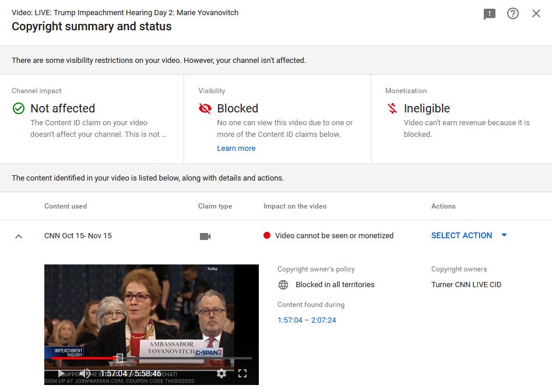Click the Copyright summary and status title
The height and width of the screenshot is (392, 552).
tap(92, 26)
